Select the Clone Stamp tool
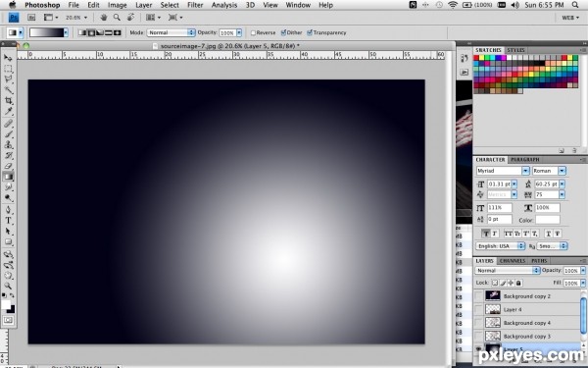This screenshot has height=368, width=588. [x=8, y=145]
